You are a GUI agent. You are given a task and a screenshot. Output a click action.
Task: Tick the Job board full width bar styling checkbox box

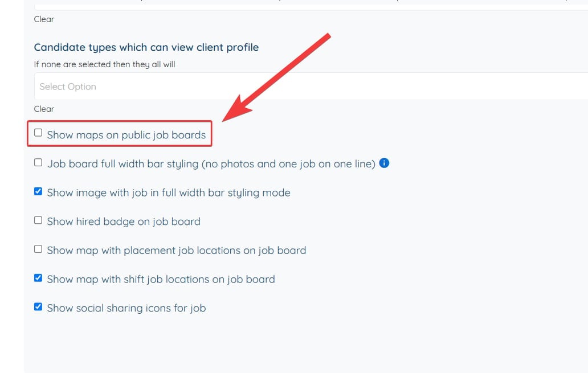point(38,162)
